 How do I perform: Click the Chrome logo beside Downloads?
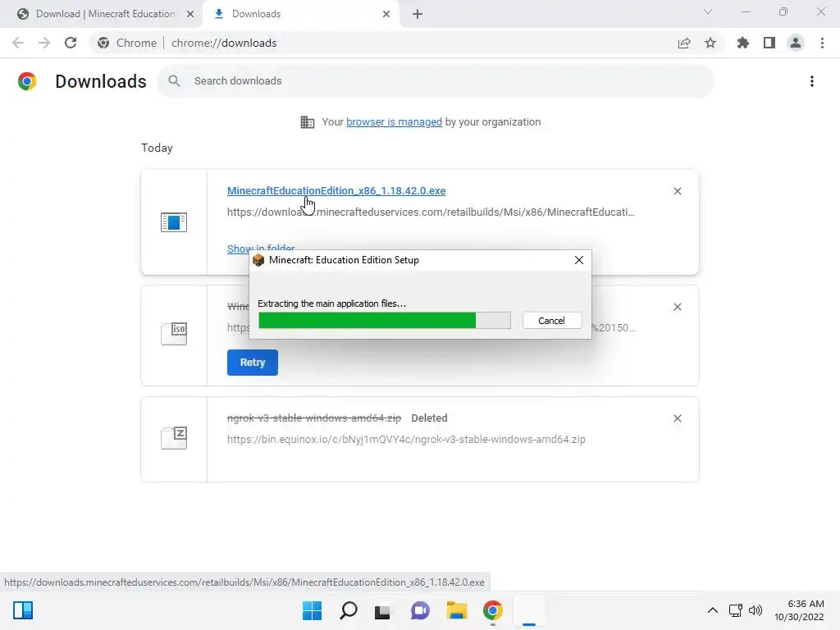click(x=27, y=81)
